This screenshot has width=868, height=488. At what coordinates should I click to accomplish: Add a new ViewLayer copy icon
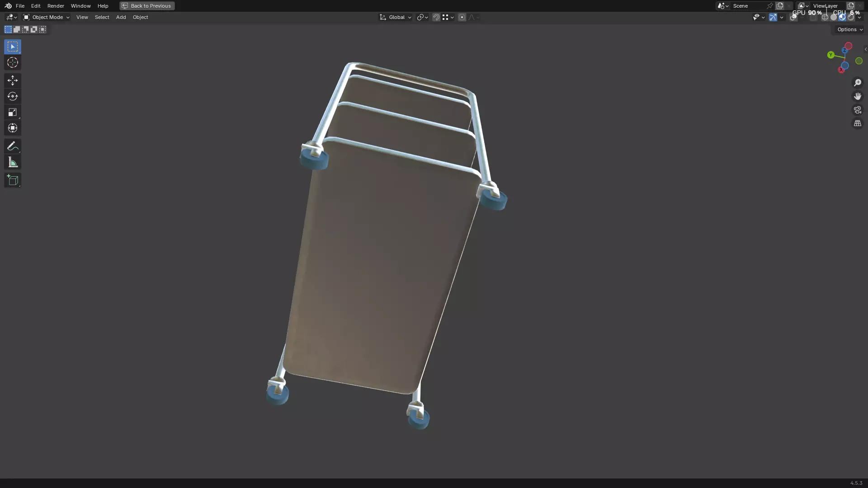[x=851, y=6]
